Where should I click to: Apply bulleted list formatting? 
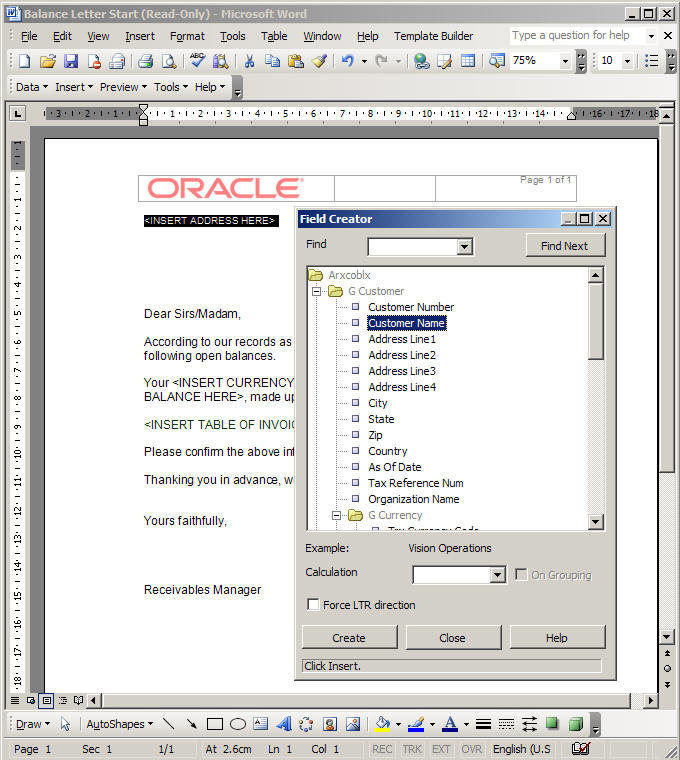tap(652, 61)
